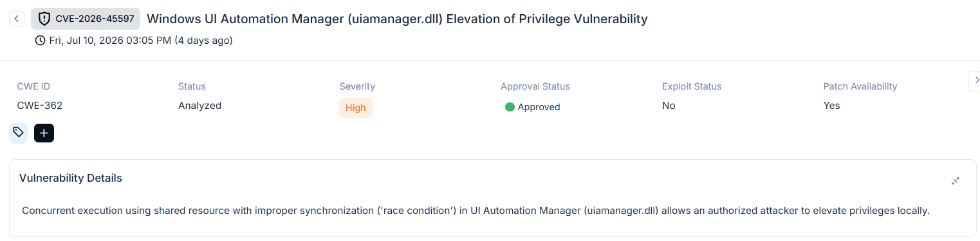980x241 pixels.
Task: Click the clock icon beside the date
Action: click(41, 41)
